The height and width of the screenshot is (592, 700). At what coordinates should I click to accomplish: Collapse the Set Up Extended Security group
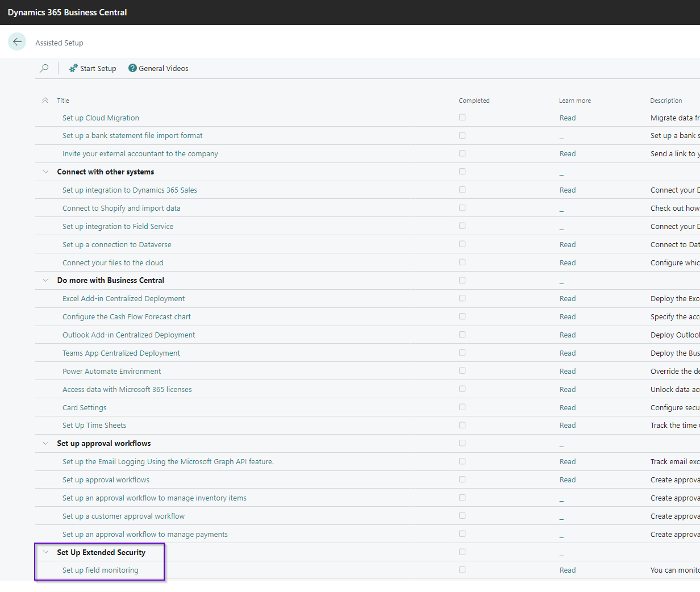pos(46,552)
